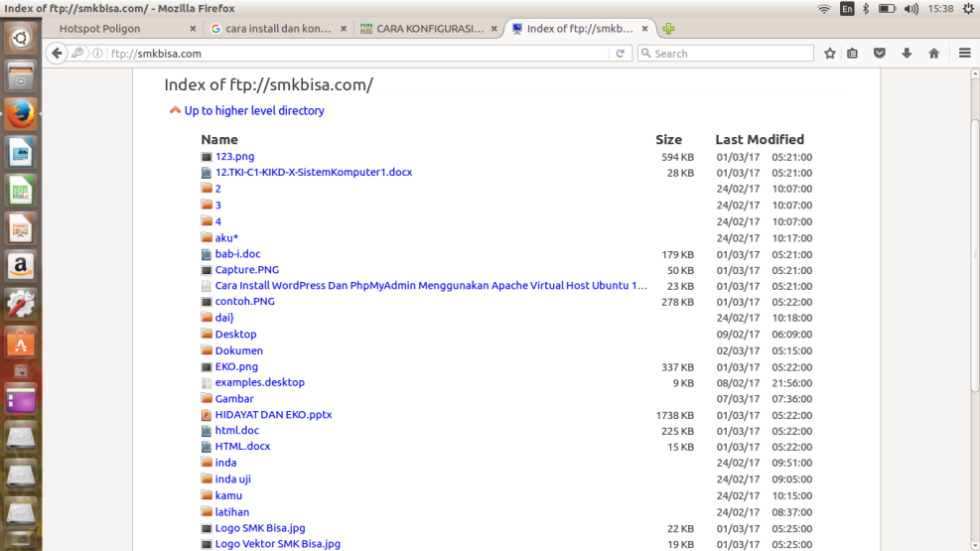Open battery status indicator

[887, 9]
